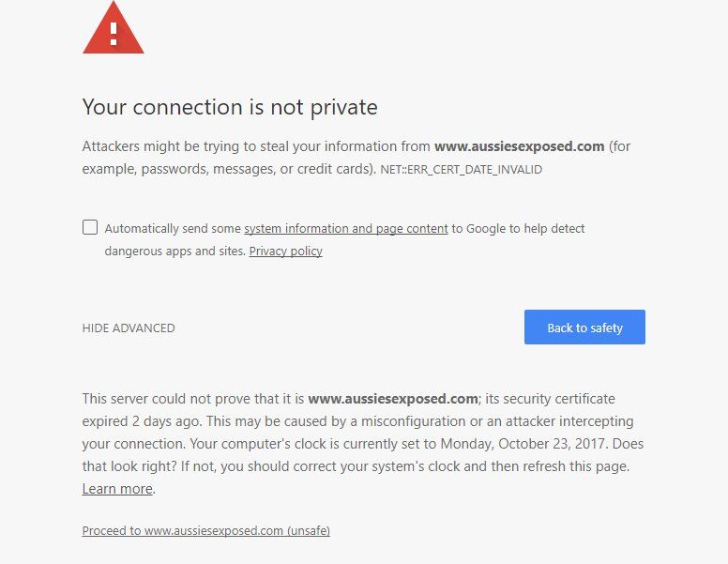
Task: Click the bold domain after "could not prove"
Action: [393, 399]
